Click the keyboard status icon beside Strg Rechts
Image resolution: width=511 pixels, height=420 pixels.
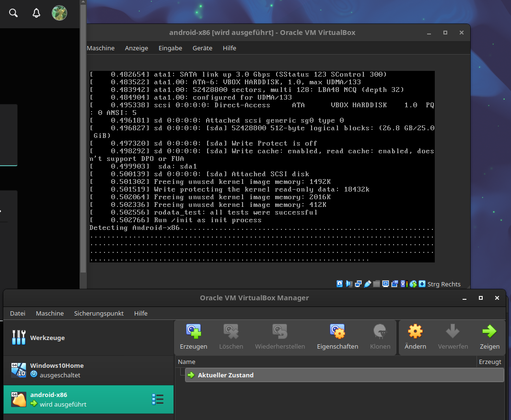click(423, 284)
